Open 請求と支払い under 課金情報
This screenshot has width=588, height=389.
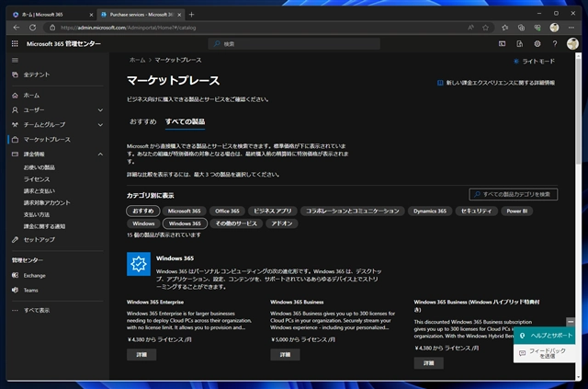40,191
